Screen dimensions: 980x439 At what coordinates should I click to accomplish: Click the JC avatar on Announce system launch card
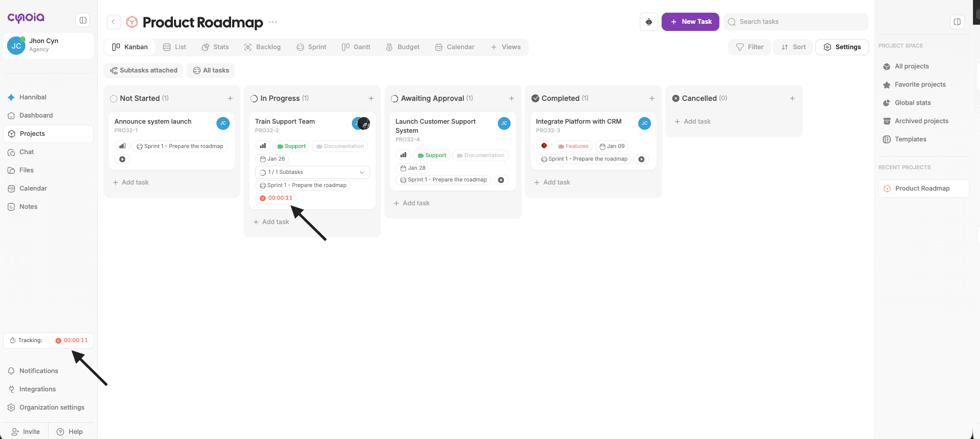223,123
